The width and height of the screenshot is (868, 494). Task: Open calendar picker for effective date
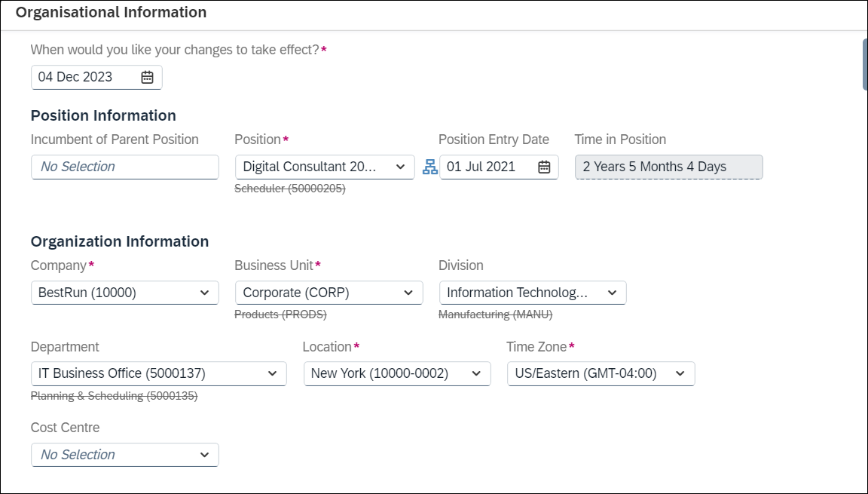148,77
